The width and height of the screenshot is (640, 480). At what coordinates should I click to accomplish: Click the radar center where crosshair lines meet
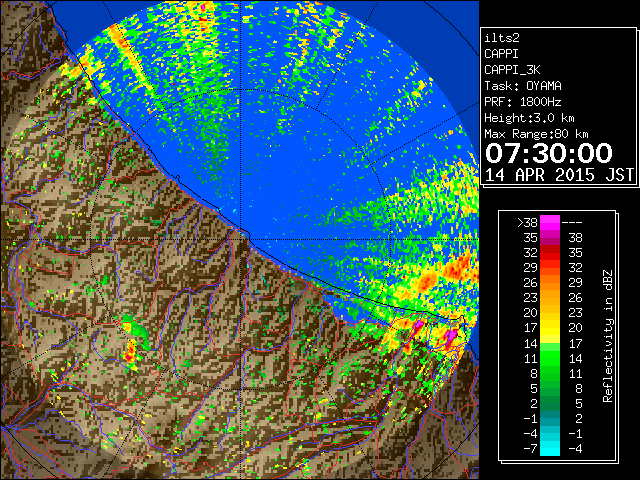click(241, 240)
